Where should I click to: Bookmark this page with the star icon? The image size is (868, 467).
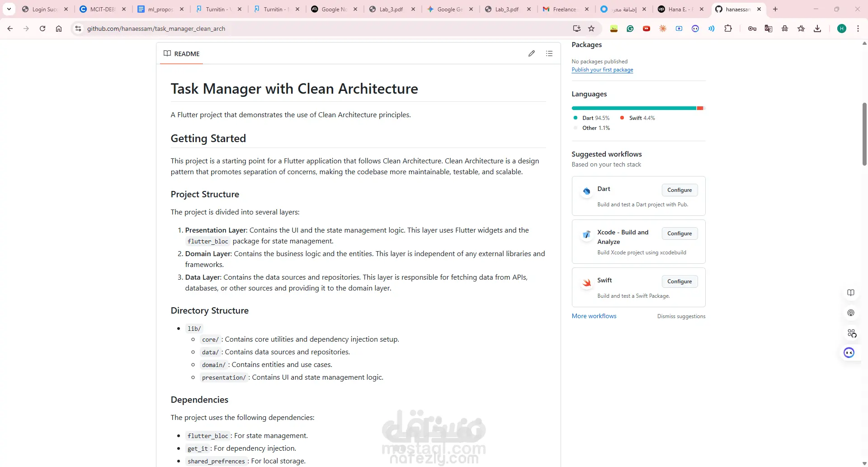tap(591, 29)
